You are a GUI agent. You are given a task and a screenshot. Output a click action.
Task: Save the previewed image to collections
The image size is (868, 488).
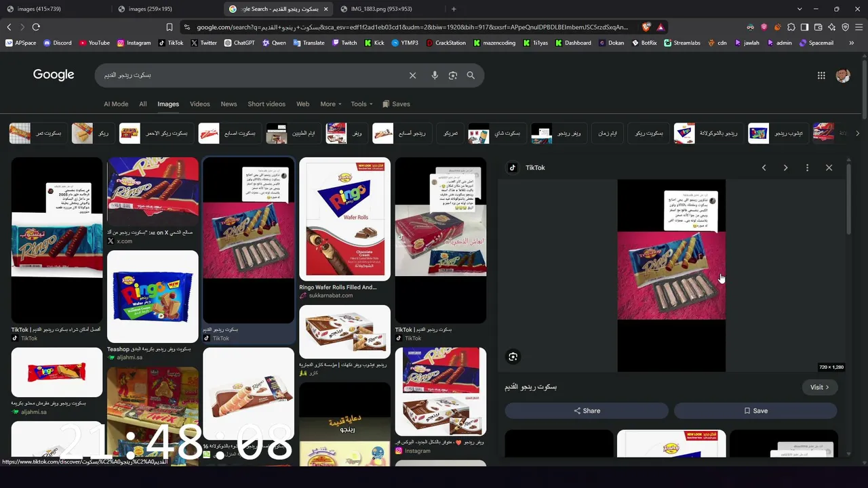tap(755, 411)
